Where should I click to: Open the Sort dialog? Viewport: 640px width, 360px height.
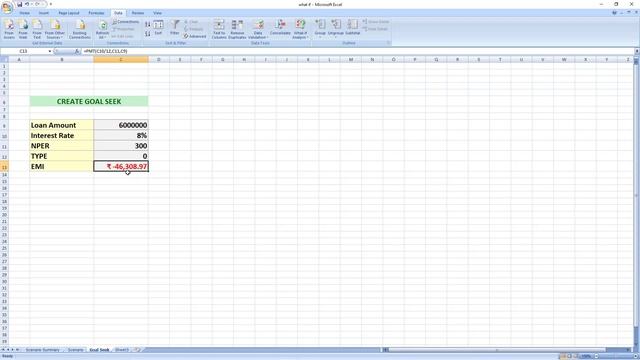[158, 28]
